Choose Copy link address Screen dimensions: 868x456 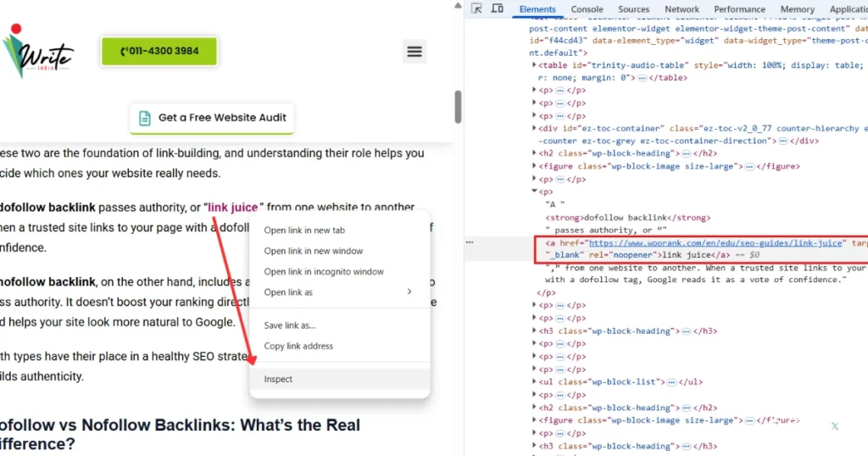[x=339, y=346]
